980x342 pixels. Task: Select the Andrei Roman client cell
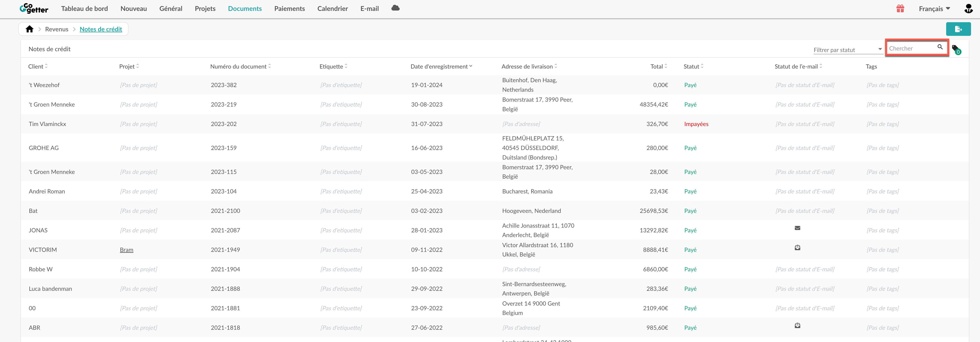tap(47, 191)
